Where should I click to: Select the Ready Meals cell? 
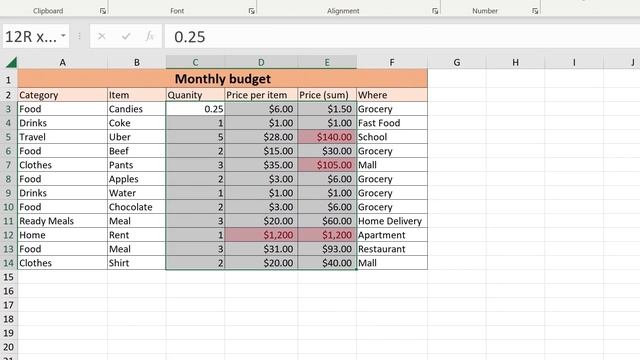pyautogui.click(x=62, y=221)
